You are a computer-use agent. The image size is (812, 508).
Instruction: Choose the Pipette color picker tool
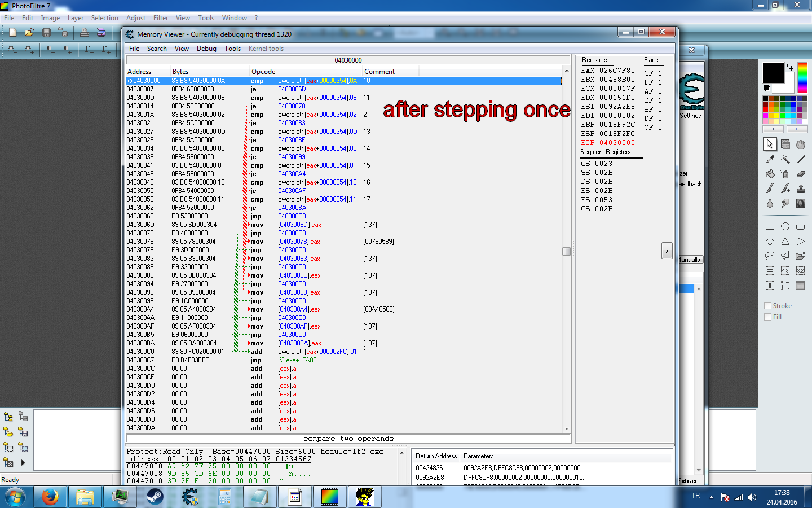[770, 159]
